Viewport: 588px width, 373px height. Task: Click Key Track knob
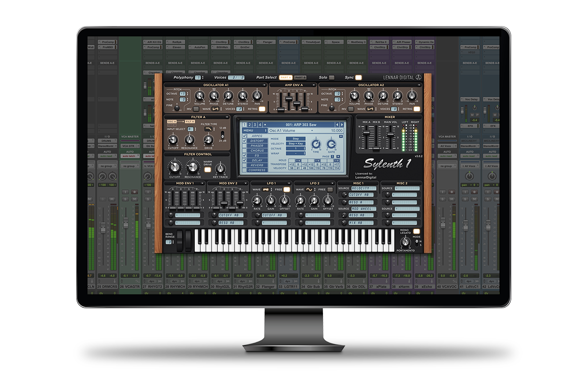pos(220,169)
